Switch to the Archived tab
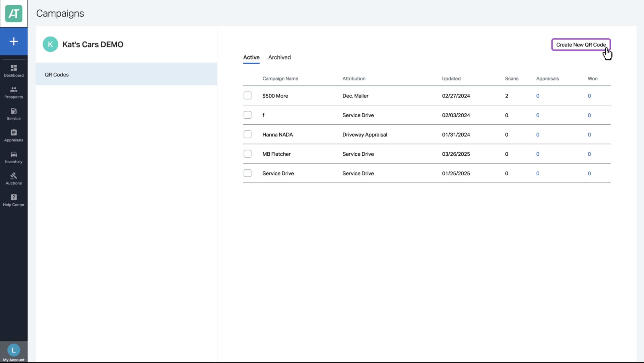This screenshot has width=644, height=363. point(279,57)
